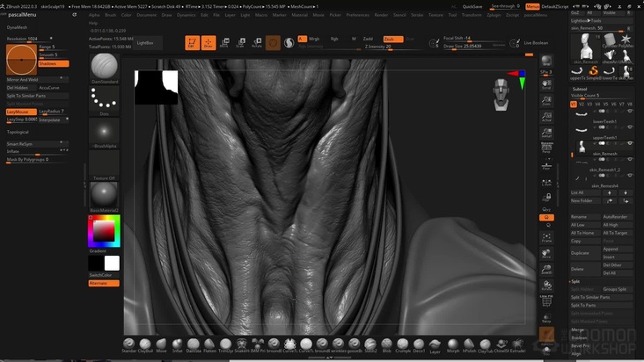
Task: Open the BrushAlpha alpha picker
Action: click(x=104, y=131)
